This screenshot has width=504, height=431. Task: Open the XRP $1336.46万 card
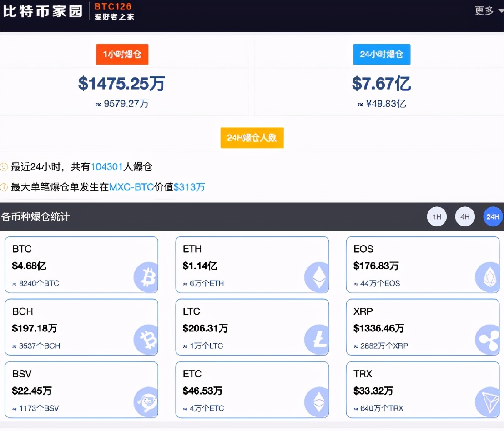pyautogui.click(x=423, y=327)
